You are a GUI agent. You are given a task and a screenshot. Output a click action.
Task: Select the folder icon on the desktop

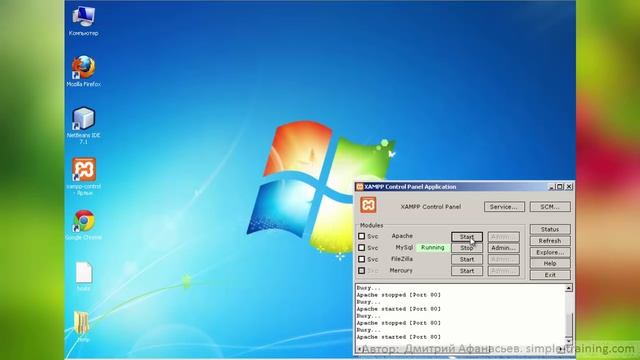[82, 327]
